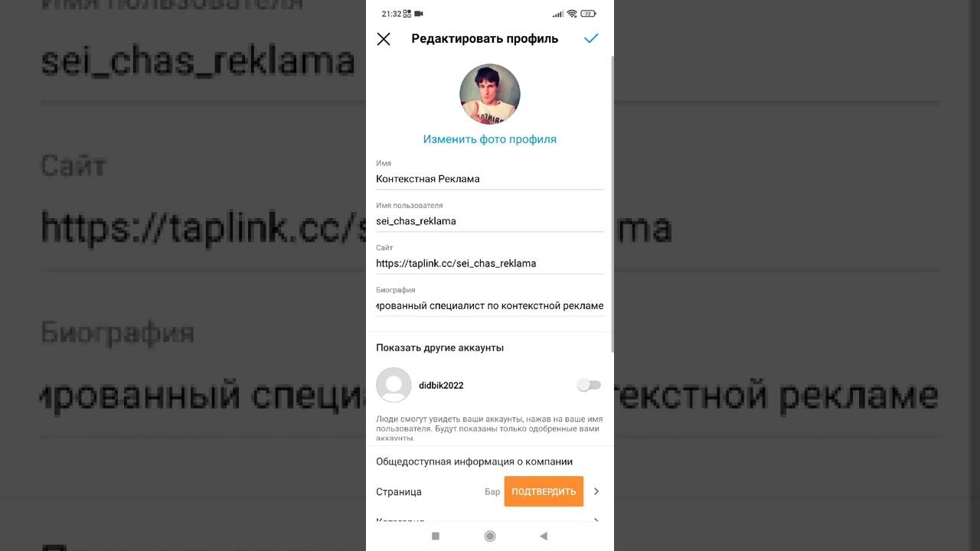Screen dimensions: 980x551
Task: Edit the username field sei_chas_reklama
Action: (490, 221)
